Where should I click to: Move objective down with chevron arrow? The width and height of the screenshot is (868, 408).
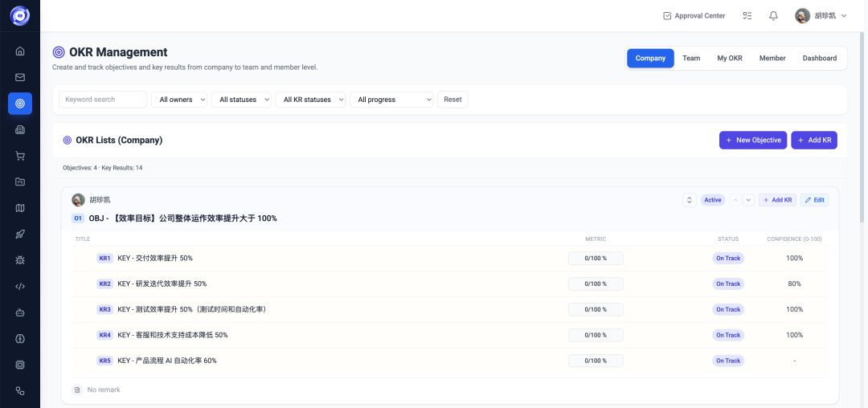(x=748, y=200)
